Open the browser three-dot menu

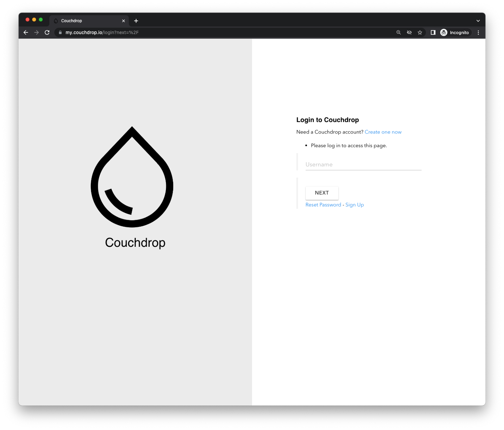(478, 32)
